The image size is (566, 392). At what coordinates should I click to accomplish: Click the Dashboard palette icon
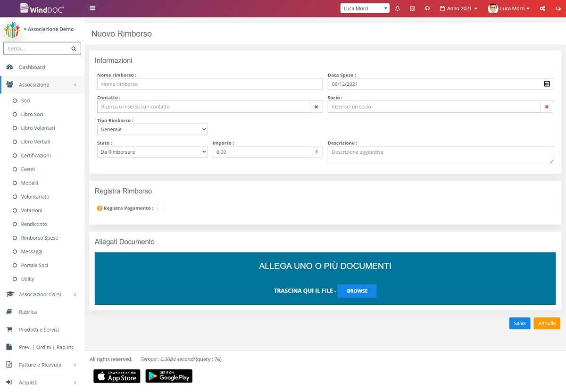(9, 67)
